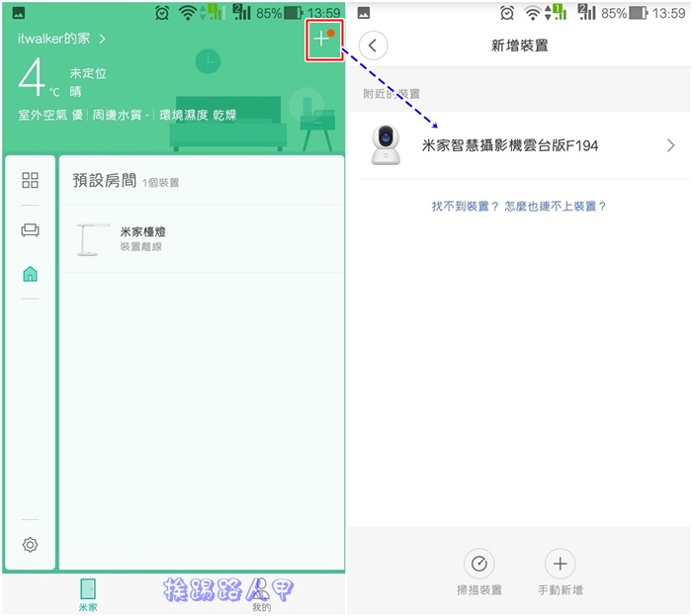Tap the 1個裝置 device count text

tap(160, 182)
